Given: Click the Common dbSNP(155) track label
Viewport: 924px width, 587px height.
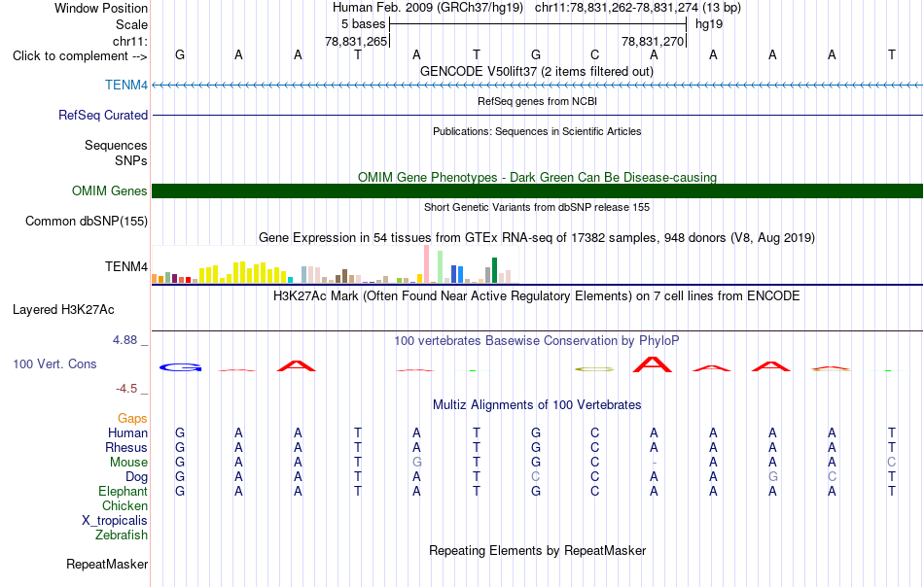Looking at the screenshot, I should point(86,221).
